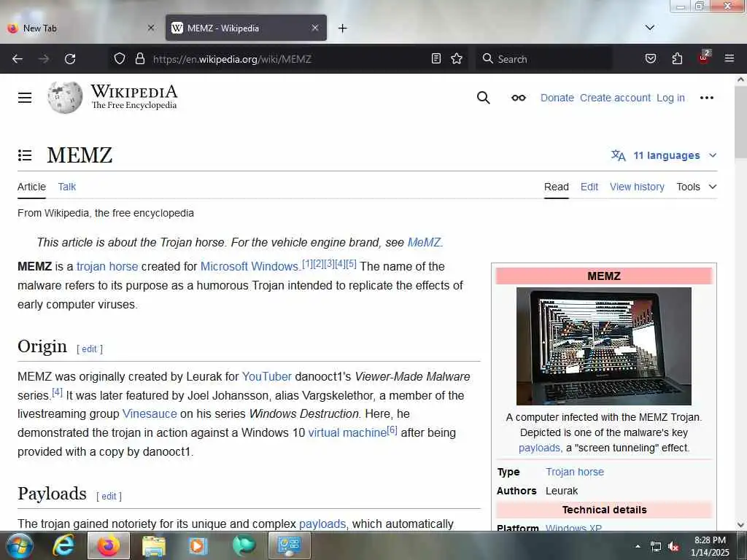
Task: Open Trojan horse link in infobox
Action: (x=575, y=472)
